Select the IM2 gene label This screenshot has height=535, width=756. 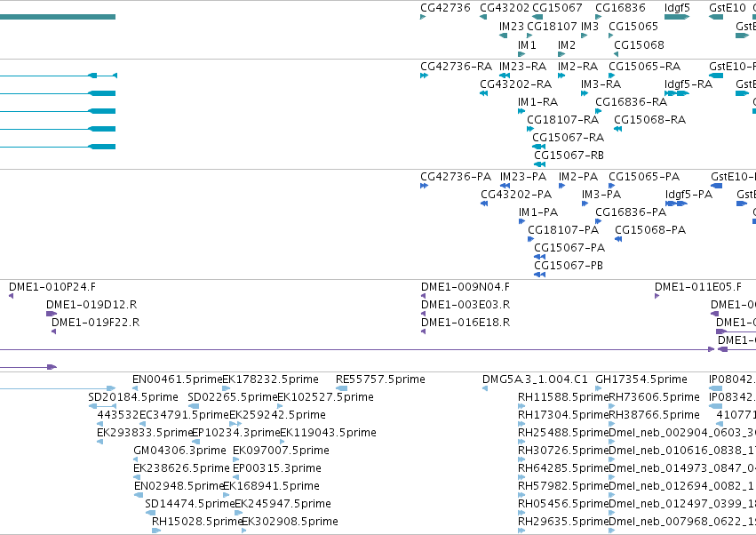pos(567,44)
